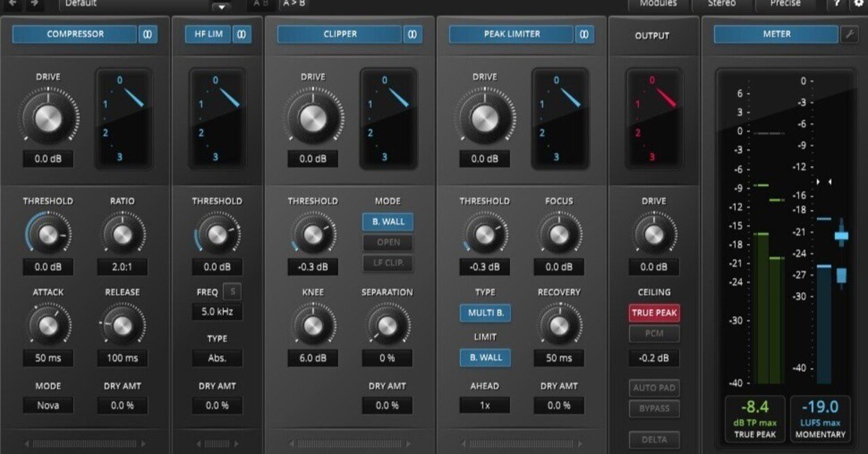Toggle the Peak Limiter stereo link icon
The image size is (868, 454).
coord(585,34)
